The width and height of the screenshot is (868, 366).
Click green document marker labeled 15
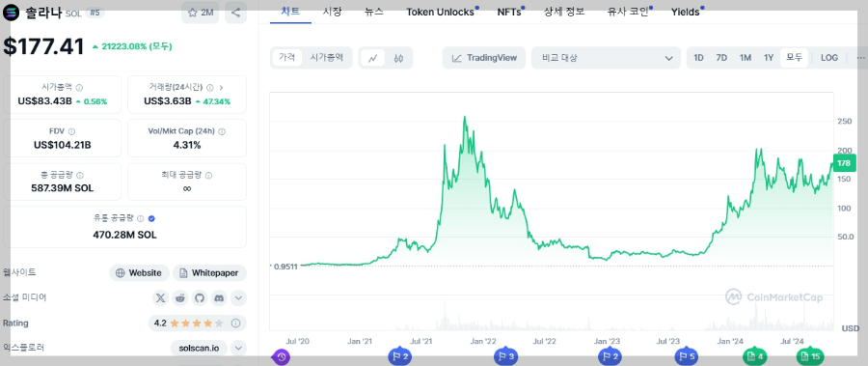pos(810,357)
